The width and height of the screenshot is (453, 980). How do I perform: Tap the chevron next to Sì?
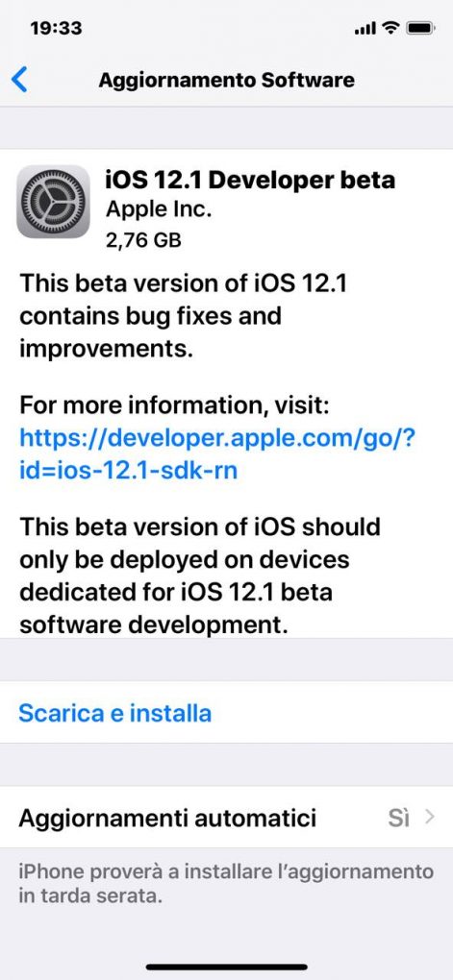coord(429,818)
